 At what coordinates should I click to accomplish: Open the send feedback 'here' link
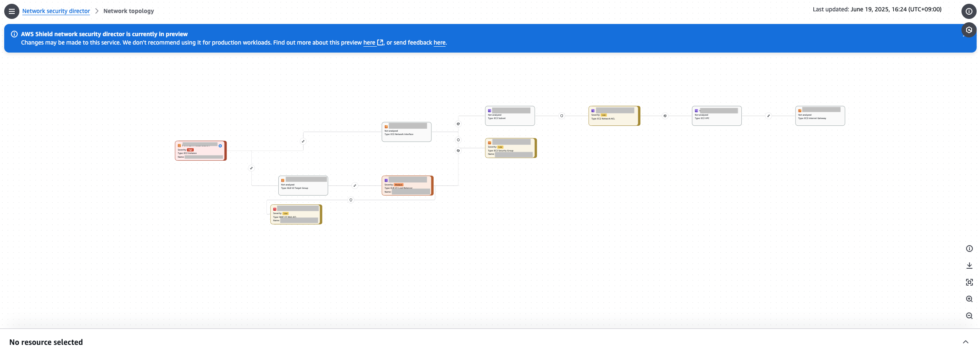tap(439, 42)
